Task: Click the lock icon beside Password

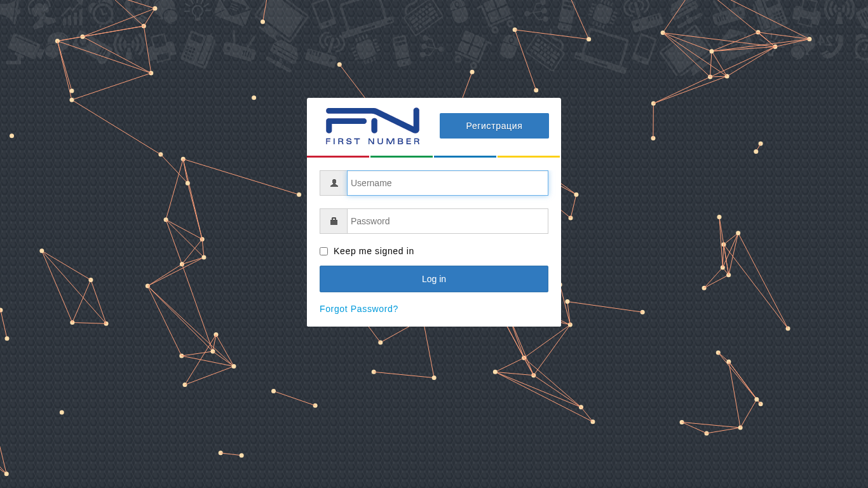Action: click(334, 221)
